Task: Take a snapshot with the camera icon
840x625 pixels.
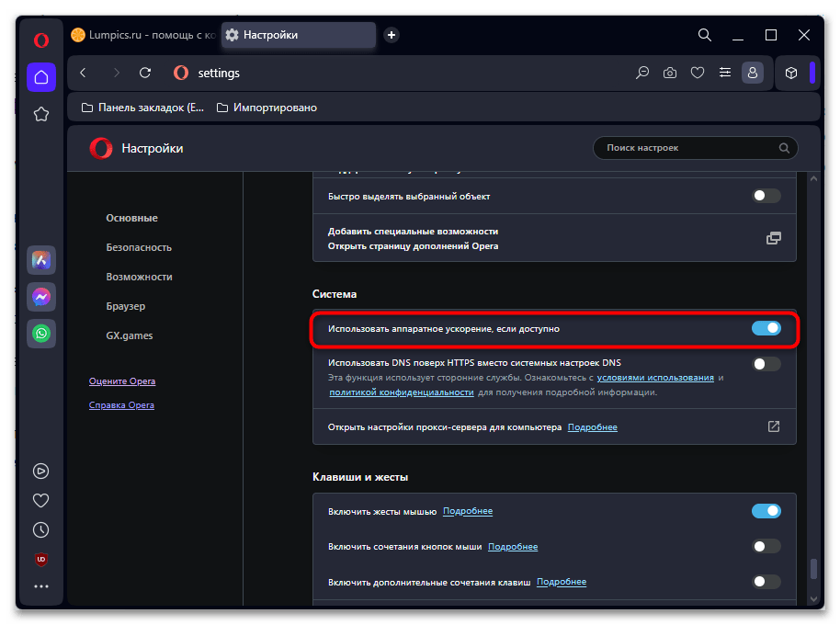Action: [670, 73]
